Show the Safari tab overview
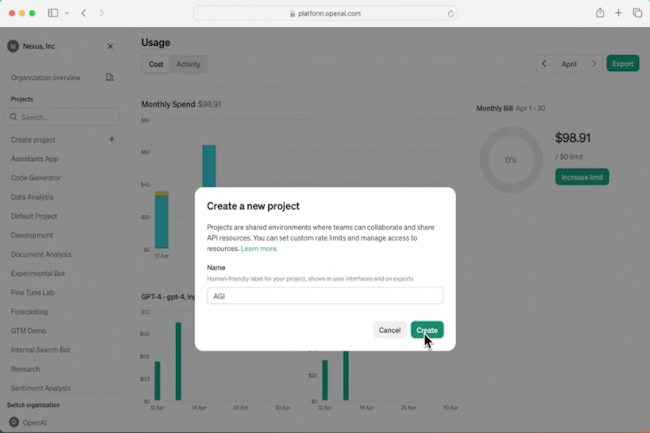This screenshot has height=433, width=650. 637,13
